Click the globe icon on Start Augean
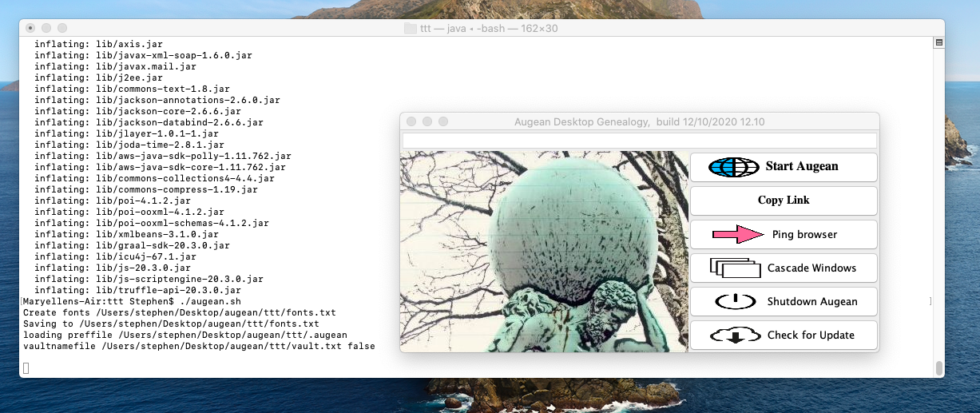The width and height of the screenshot is (980, 413). coord(733,167)
